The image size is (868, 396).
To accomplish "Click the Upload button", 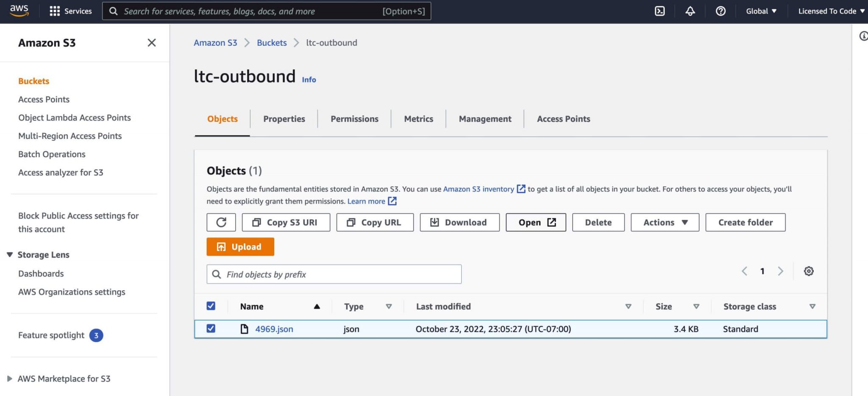I will pos(240,246).
